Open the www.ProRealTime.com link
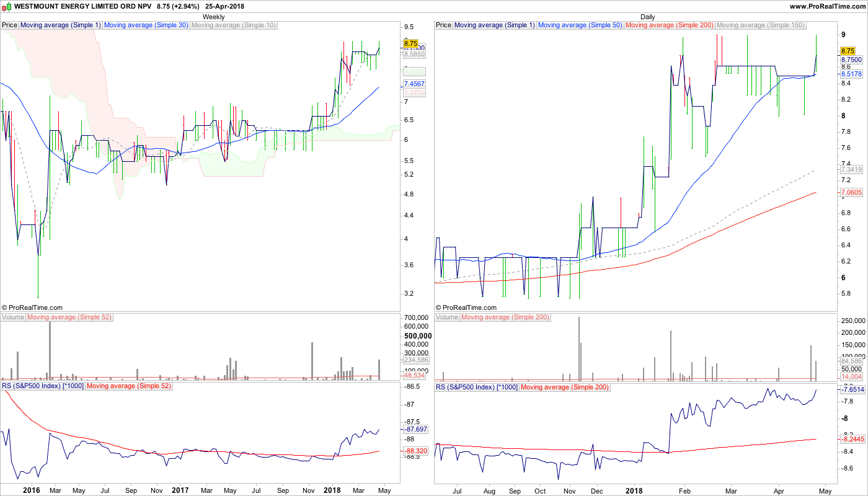The width and height of the screenshot is (868, 496). point(828,6)
